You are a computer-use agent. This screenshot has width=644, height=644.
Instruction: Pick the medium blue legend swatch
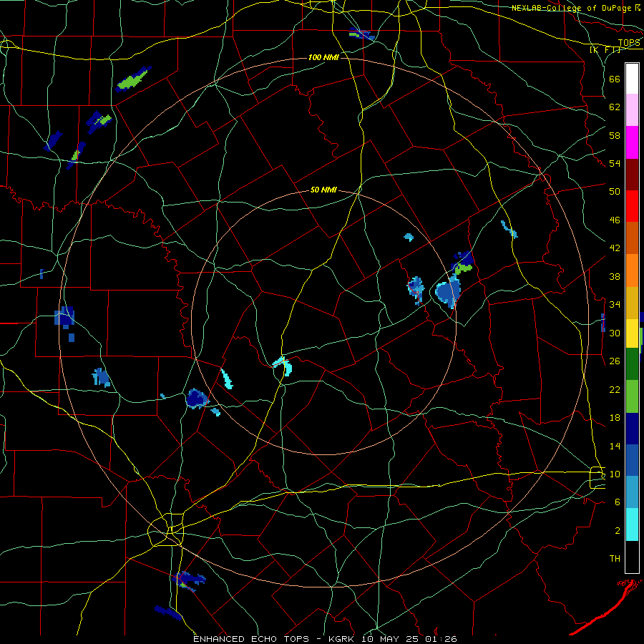[x=632, y=460]
